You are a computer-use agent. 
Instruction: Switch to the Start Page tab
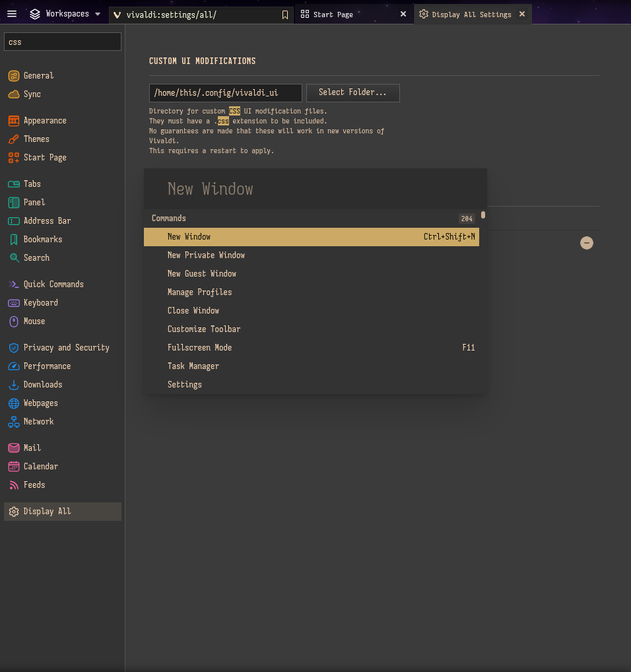pyautogui.click(x=354, y=15)
